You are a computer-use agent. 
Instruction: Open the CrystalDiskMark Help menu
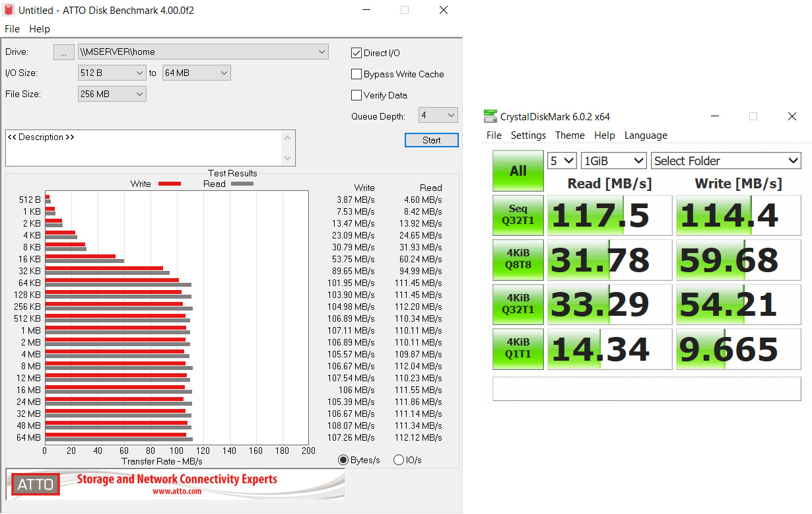coord(605,135)
